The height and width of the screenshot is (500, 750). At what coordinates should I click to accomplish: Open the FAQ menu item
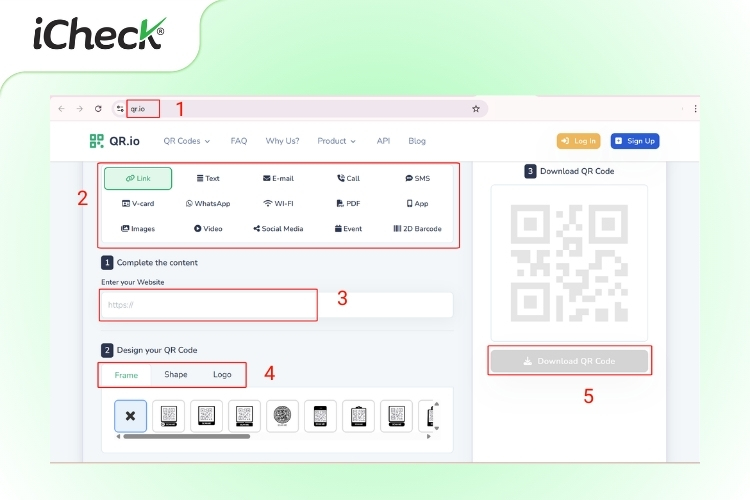[239, 141]
